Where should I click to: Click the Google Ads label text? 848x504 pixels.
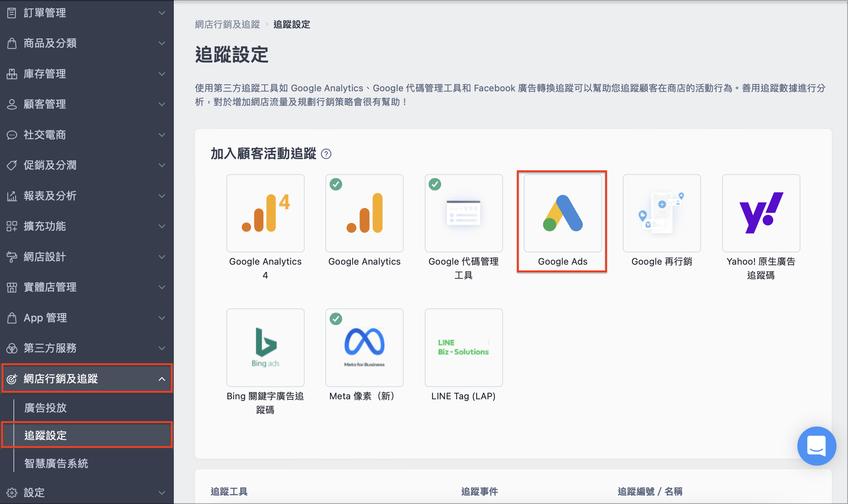(x=563, y=262)
